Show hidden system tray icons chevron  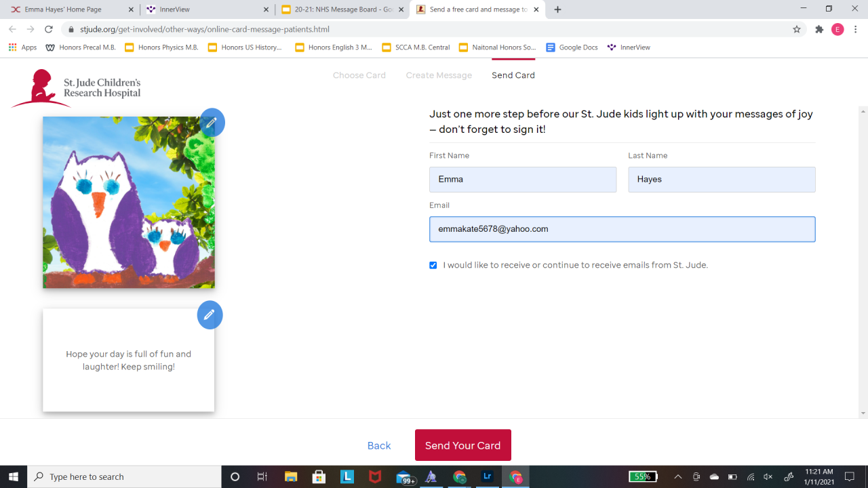coord(677,477)
